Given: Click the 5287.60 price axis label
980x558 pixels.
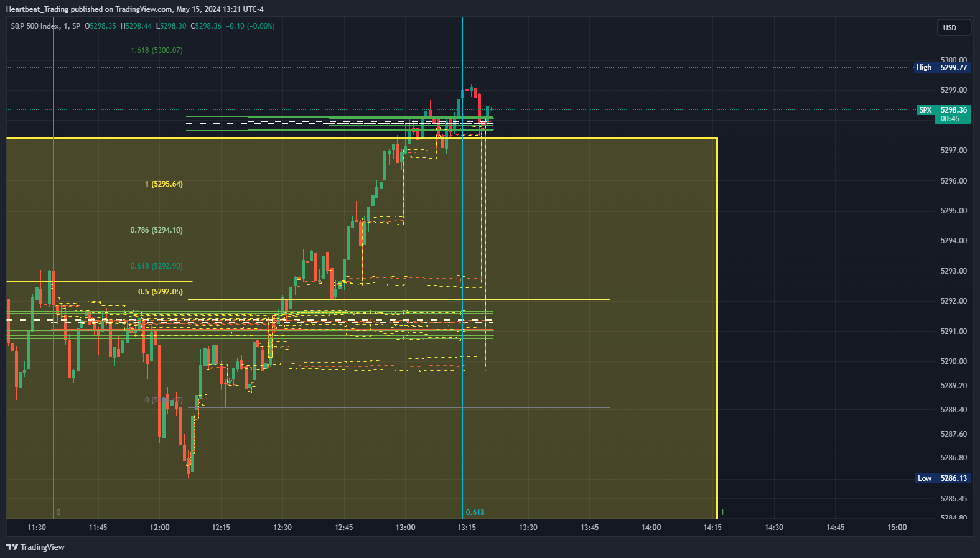Looking at the screenshot, I should click(x=954, y=434).
